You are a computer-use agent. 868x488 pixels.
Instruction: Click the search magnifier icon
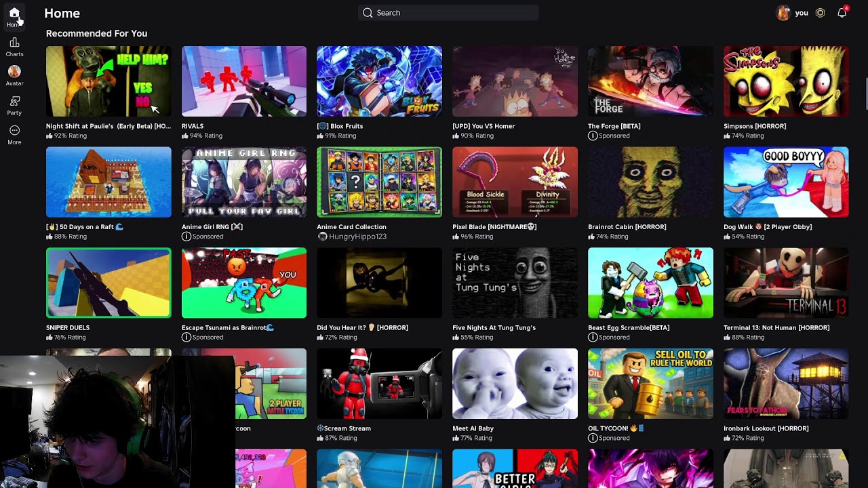coord(368,13)
